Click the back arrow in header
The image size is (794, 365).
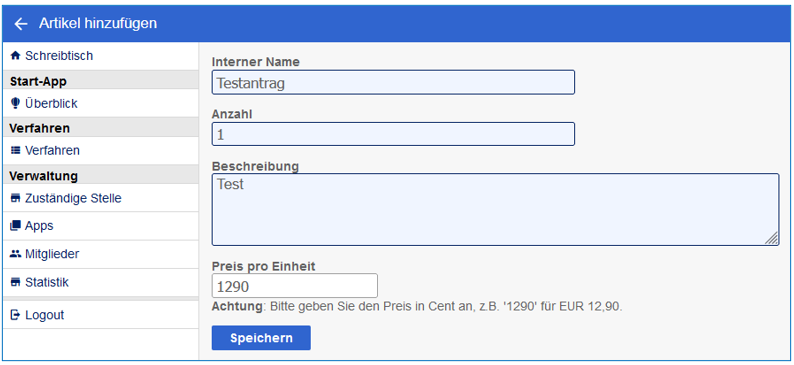point(20,23)
